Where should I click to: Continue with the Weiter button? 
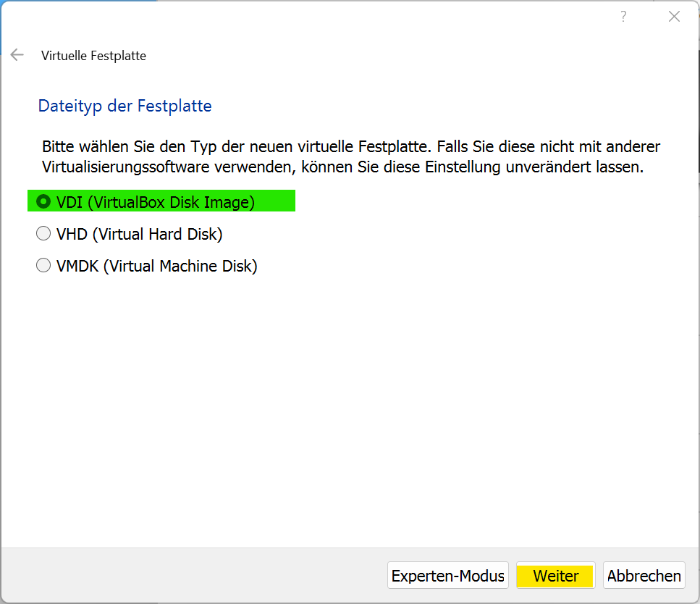point(556,576)
